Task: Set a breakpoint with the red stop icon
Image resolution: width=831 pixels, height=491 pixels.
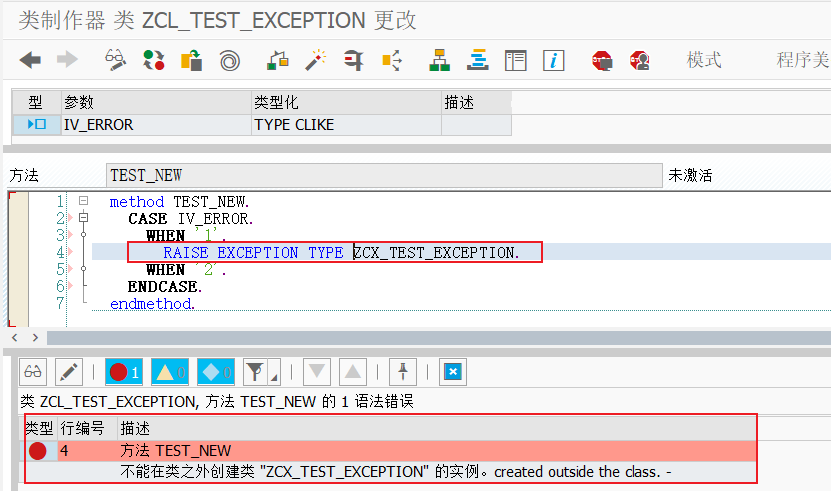Action: pos(602,60)
